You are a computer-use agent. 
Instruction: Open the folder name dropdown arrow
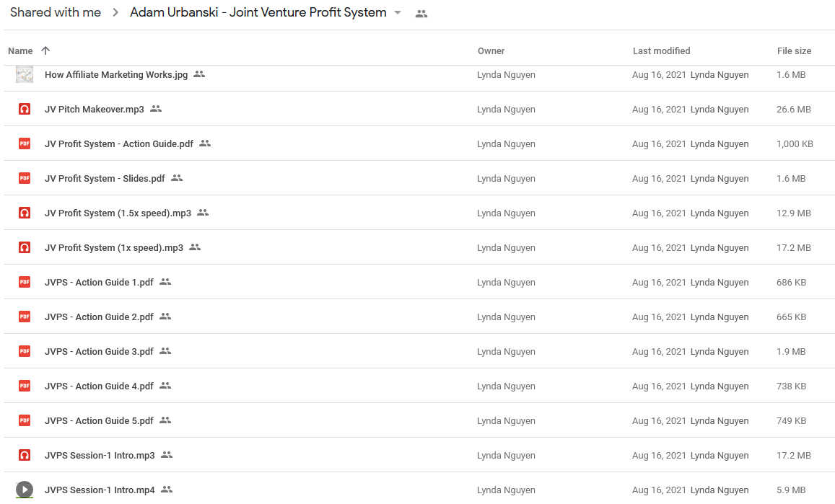point(398,13)
